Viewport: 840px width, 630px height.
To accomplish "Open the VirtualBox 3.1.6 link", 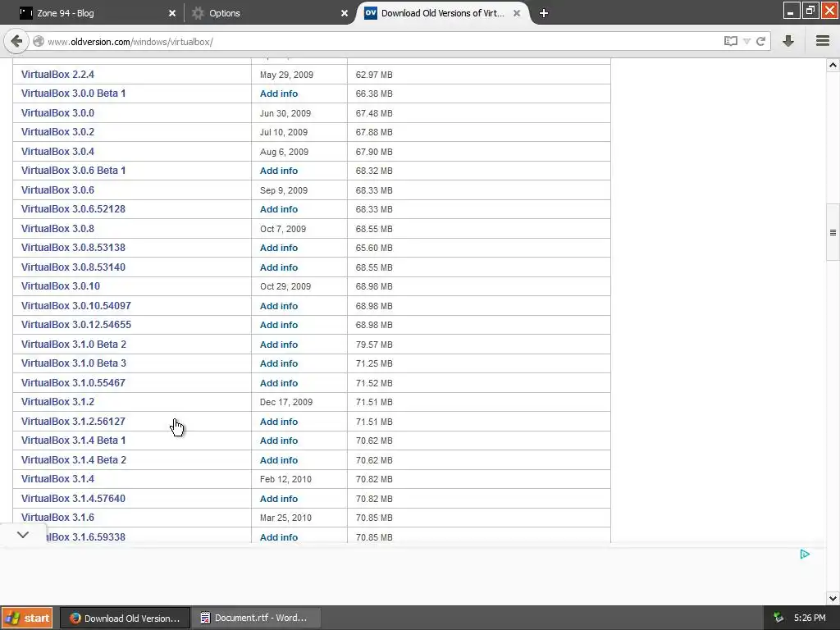I will tap(58, 518).
